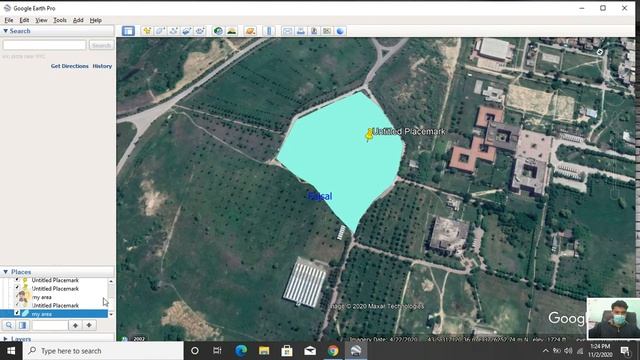Open the Tools menu
The width and height of the screenshot is (640, 360).
click(x=60, y=20)
